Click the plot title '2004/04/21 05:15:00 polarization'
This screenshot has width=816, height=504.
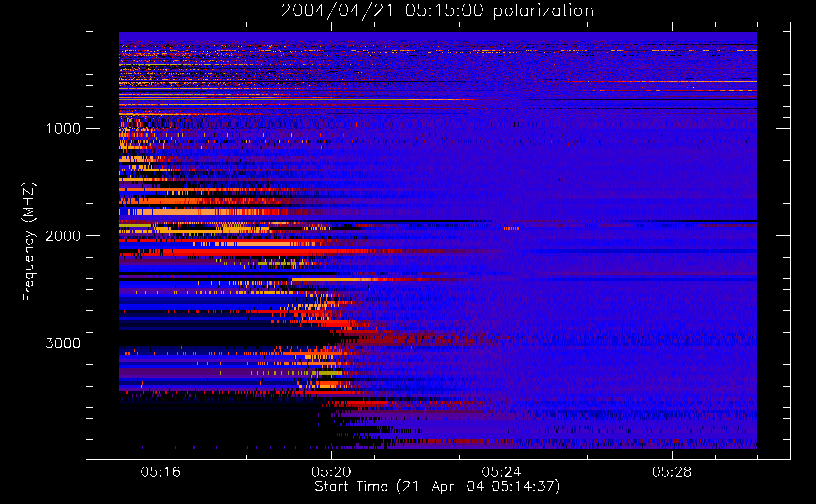tap(437, 11)
